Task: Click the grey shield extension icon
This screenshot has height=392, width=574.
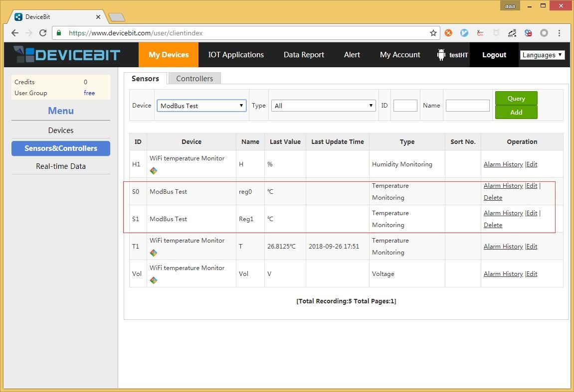Action: click(496, 33)
